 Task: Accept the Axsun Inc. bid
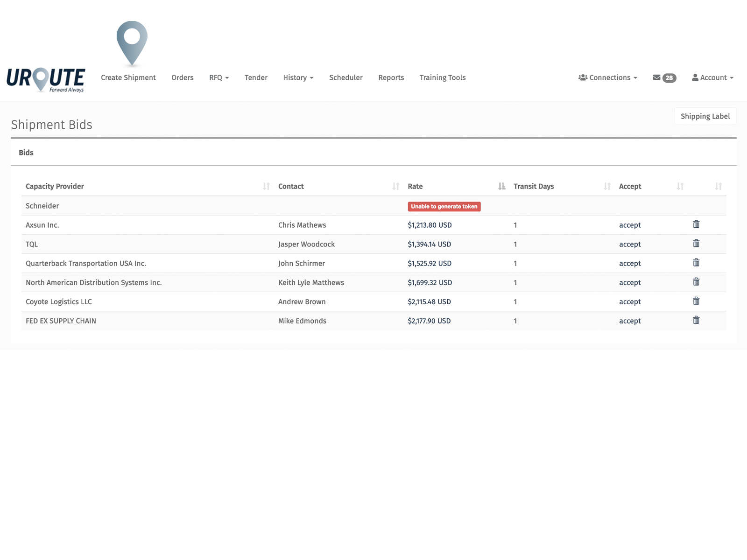pyautogui.click(x=630, y=225)
